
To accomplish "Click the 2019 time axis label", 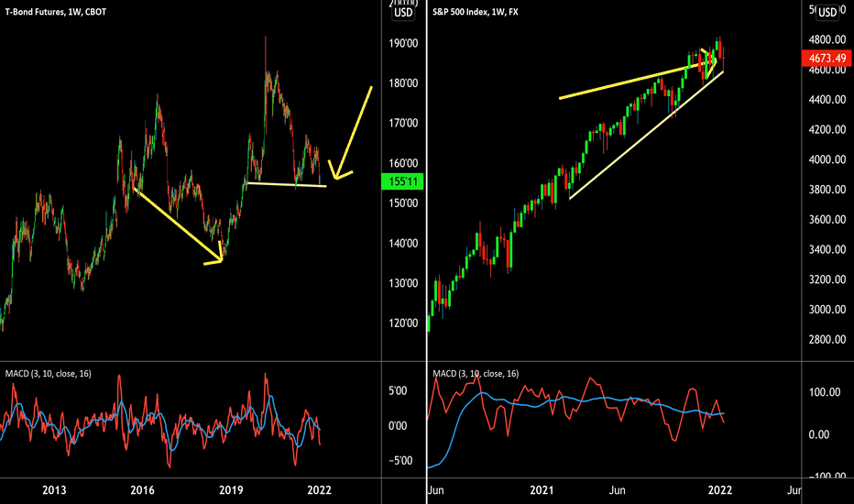I will coord(231,490).
